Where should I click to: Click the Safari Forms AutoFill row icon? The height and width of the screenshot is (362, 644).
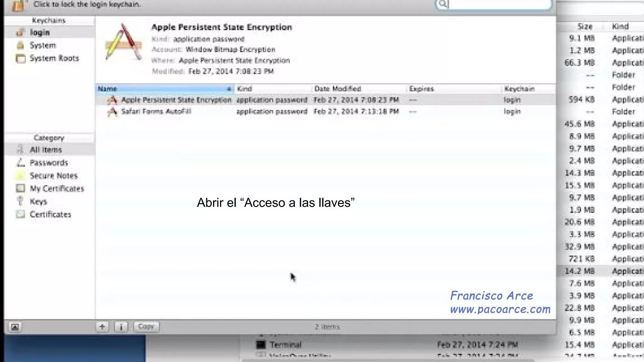(x=112, y=112)
